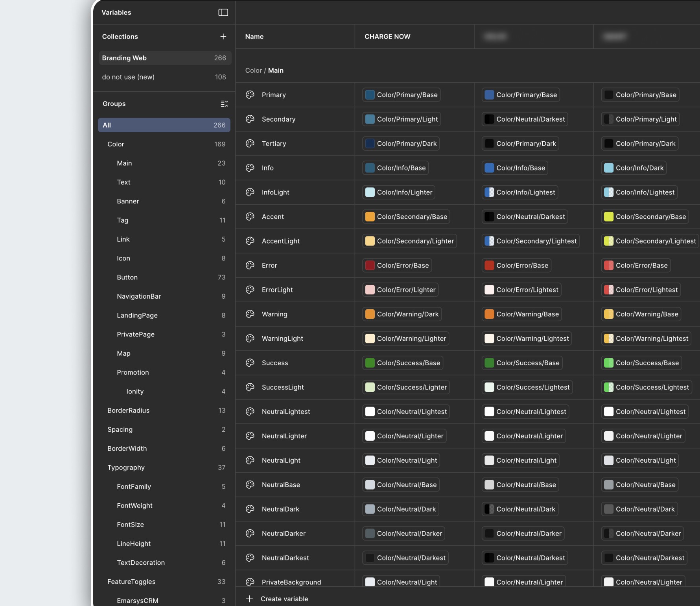Click the palette icon beside Tertiary
Image resolution: width=700 pixels, height=606 pixels.
250,144
